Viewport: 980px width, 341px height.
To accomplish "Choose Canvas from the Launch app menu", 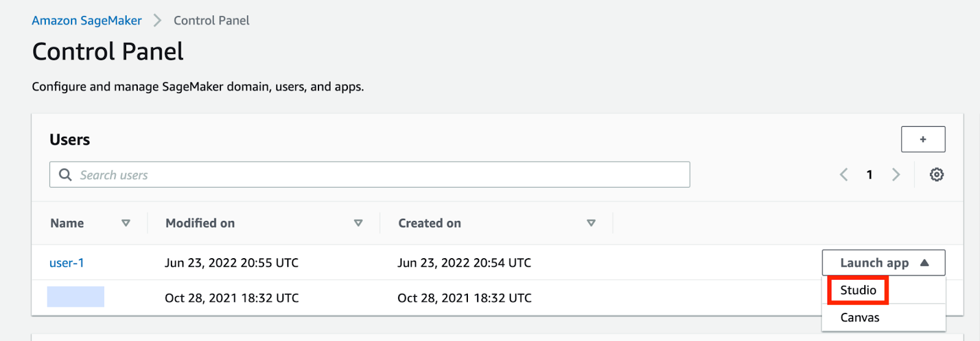I will [x=859, y=318].
